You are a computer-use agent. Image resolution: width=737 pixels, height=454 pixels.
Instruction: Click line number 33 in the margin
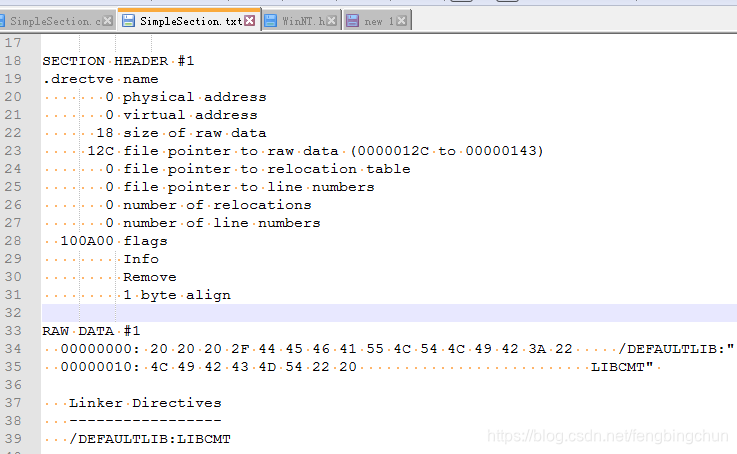point(13,330)
